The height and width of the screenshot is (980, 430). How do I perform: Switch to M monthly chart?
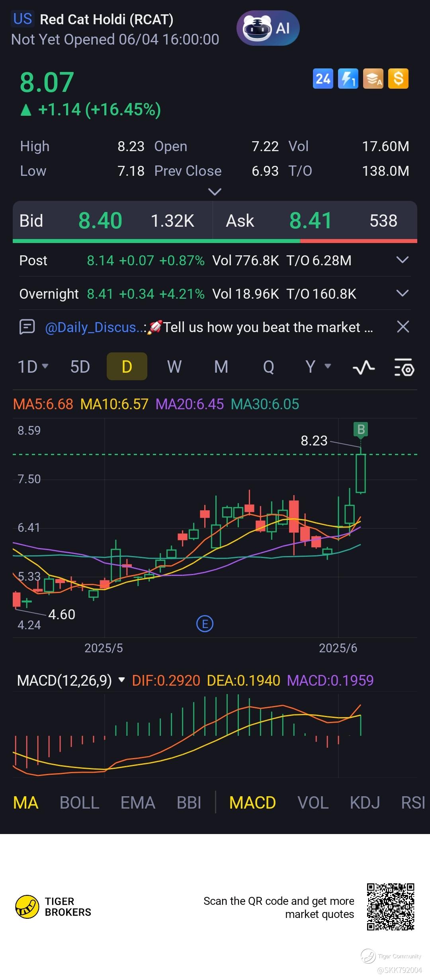221,367
